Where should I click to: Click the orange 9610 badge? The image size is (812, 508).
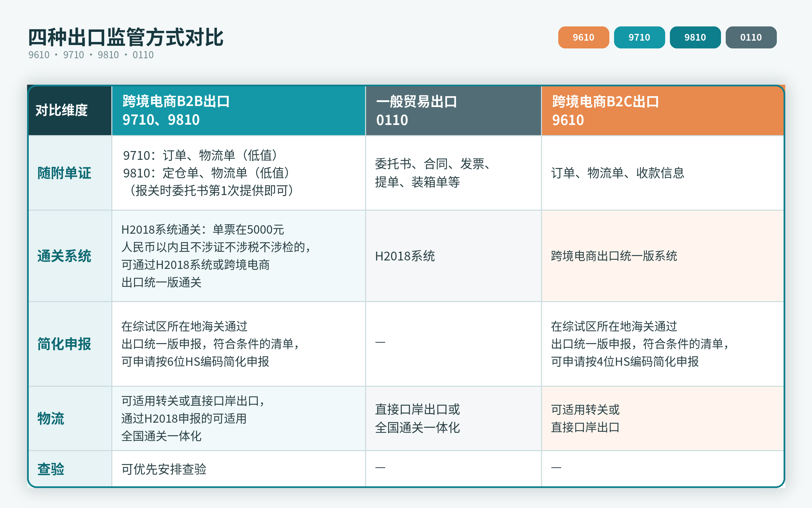(x=584, y=37)
